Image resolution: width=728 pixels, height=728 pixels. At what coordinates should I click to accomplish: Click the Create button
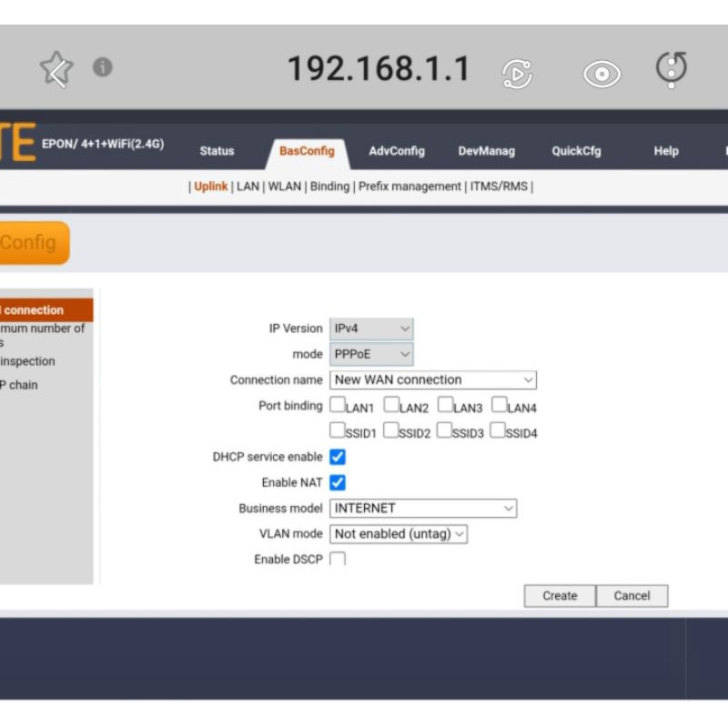[560, 596]
